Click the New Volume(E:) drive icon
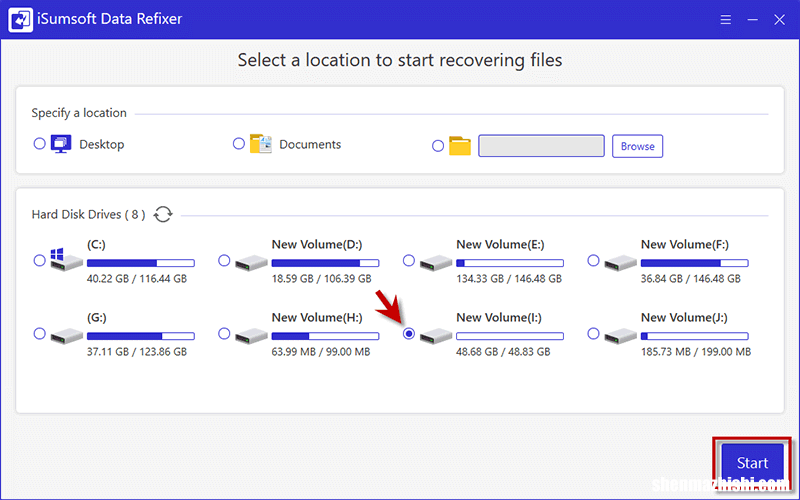800x500 pixels. (x=436, y=263)
